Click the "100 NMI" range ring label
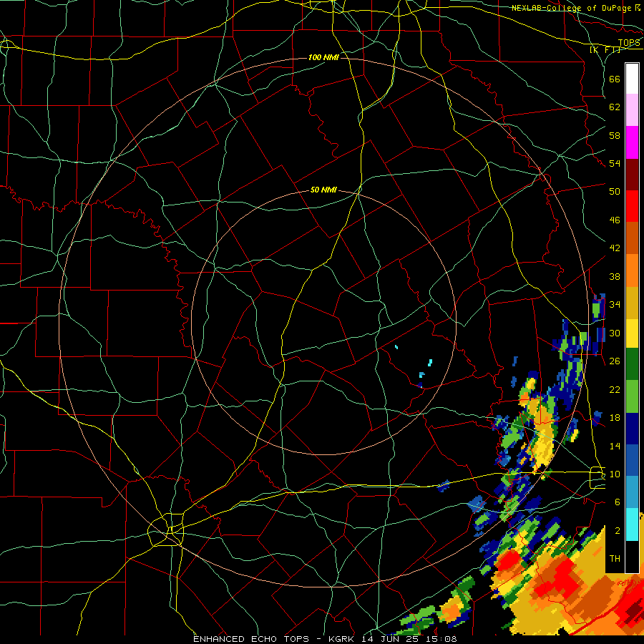This screenshot has width=644, height=644. [323, 57]
